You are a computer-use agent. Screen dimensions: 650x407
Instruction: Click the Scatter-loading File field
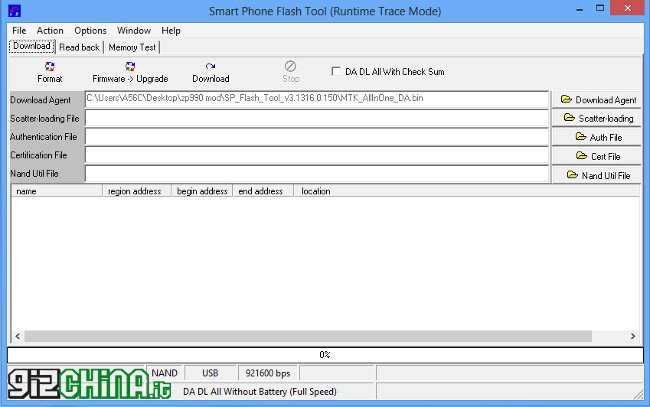tap(317, 118)
